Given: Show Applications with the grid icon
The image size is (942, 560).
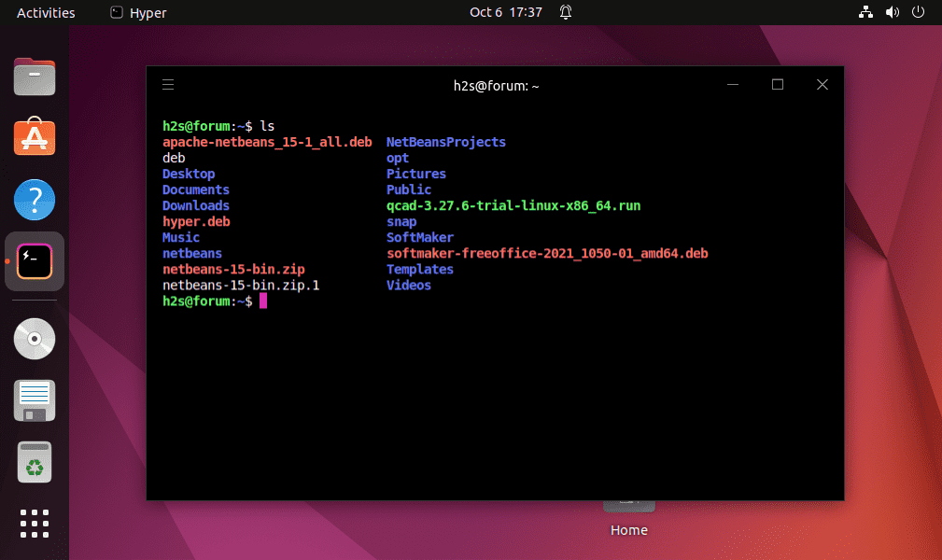Looking at the screenshot, I should 35,523.
